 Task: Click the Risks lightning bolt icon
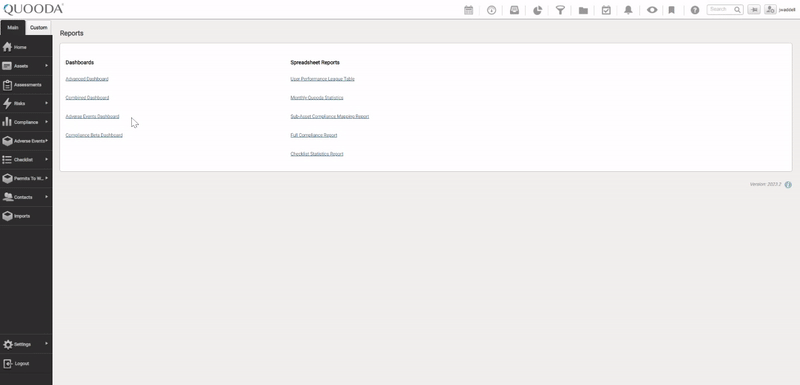pos(7,104)
